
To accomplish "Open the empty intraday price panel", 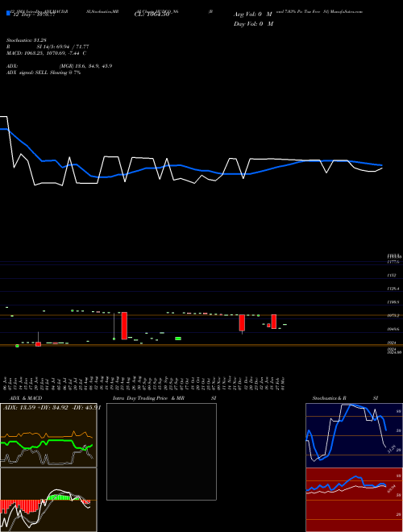I will tap(161, 451).
